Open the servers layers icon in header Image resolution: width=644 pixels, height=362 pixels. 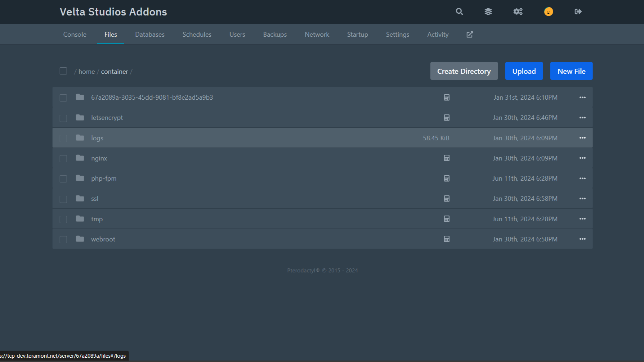(x=488, y=12)
